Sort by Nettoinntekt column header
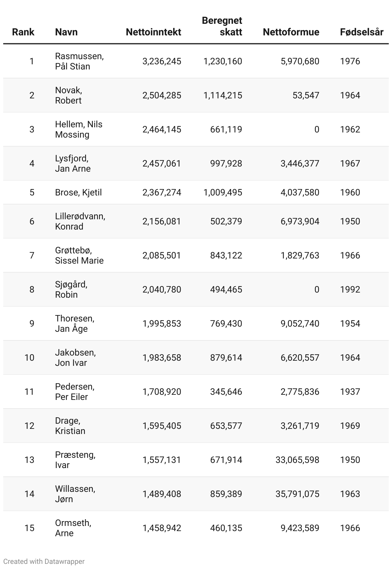The width and height of the screenshot is (392, 569). (x=153, y=32)
